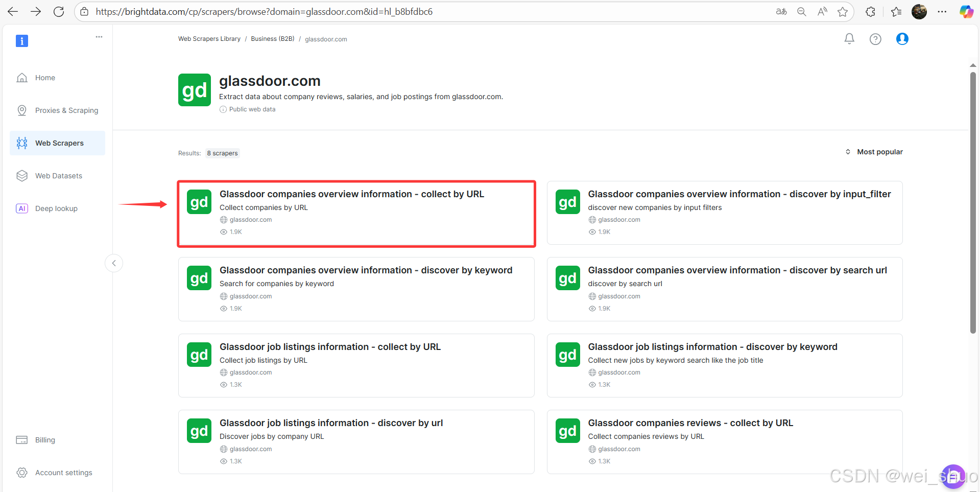Open companies overview discover by input_filter
This screenshot has width=980, height=492.
click(725, 213)
